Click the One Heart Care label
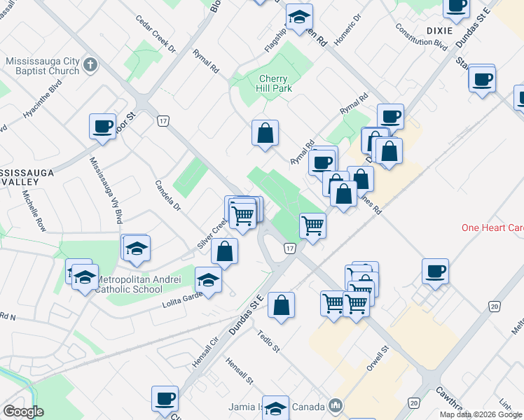 tap(492, 227)
